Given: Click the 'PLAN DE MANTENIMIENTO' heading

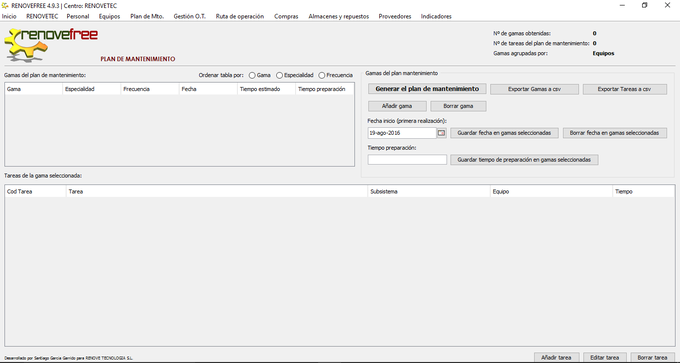Looking at the screenshot, I should tap(138, 59).
